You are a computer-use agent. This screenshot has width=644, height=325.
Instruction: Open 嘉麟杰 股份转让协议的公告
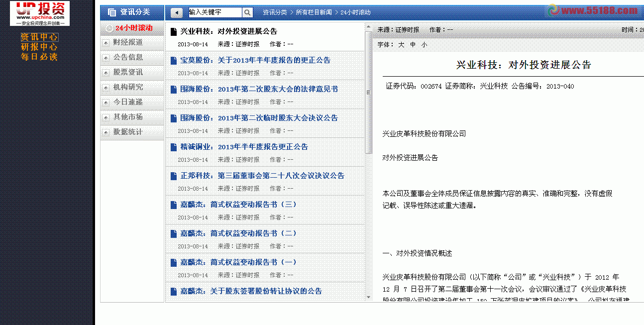tap(251, 291)
